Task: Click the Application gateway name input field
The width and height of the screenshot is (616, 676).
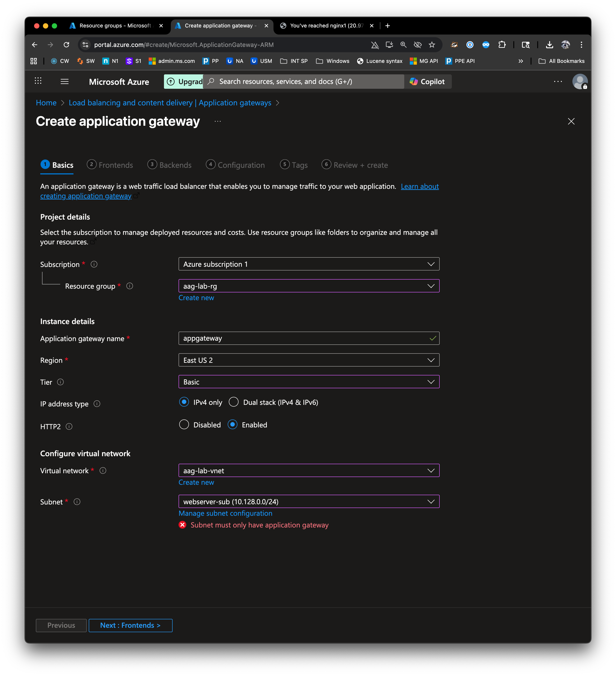Action: pyautogui.click(x=303, y=338)
